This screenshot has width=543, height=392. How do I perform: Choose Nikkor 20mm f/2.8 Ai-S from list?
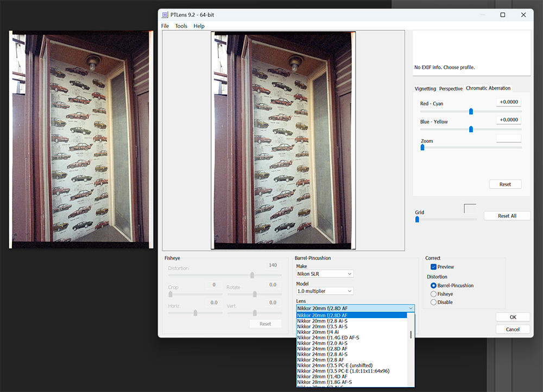(351, 321)
